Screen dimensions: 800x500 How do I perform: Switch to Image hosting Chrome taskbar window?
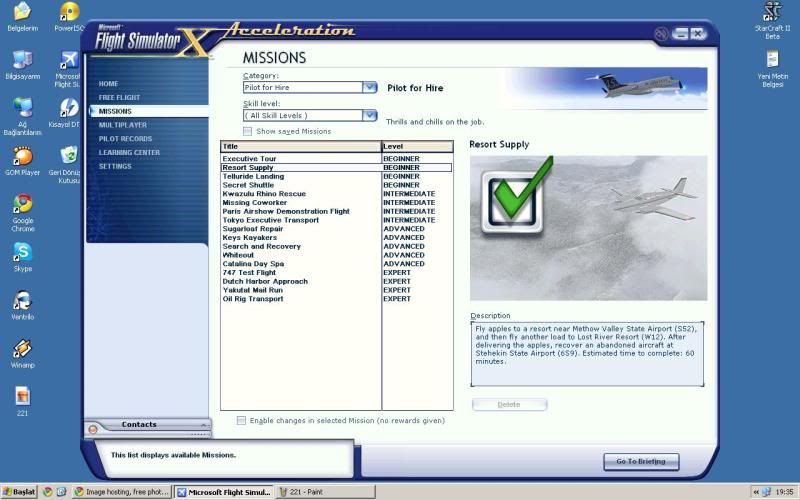tap(121, 492)
